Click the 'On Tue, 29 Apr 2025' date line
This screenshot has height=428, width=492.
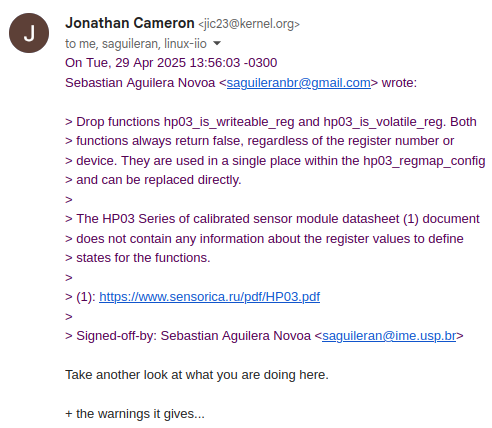click(171, 63)
